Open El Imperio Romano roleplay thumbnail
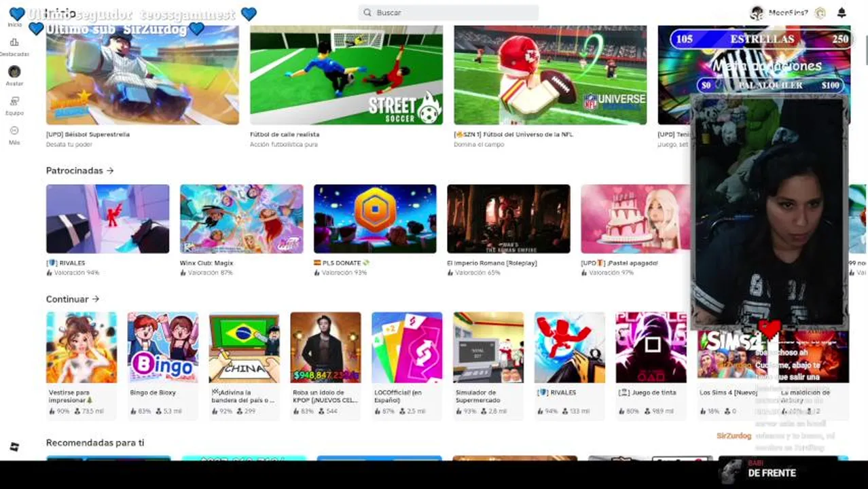 click(x=509, y=219)
